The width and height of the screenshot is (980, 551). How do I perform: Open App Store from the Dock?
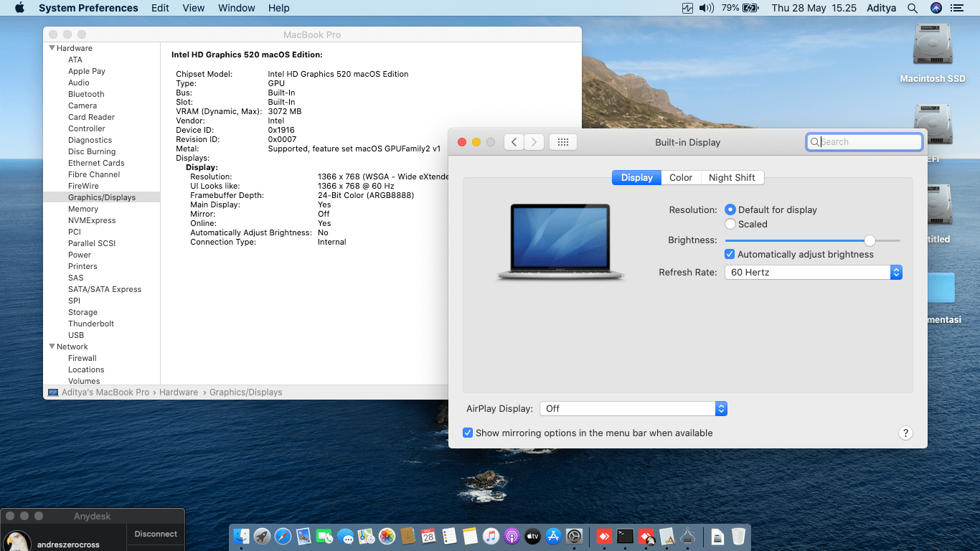click(x=553, y=536)
